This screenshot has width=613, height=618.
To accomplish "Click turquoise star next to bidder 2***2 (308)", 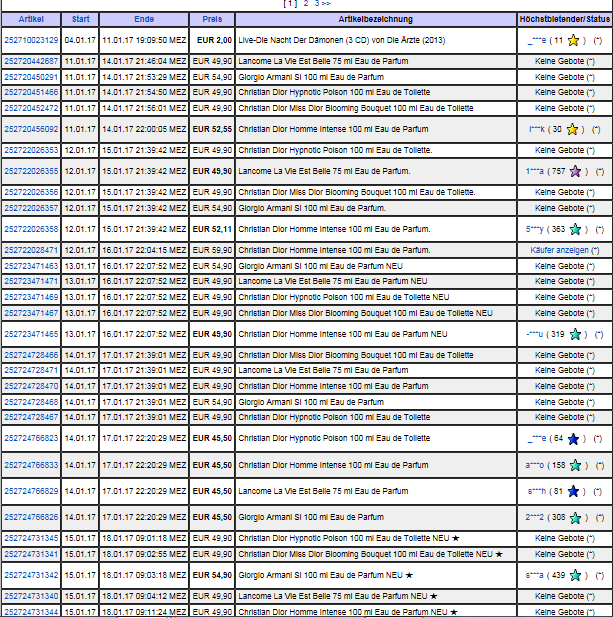I will pyautogui.click(x=576, y=517).
